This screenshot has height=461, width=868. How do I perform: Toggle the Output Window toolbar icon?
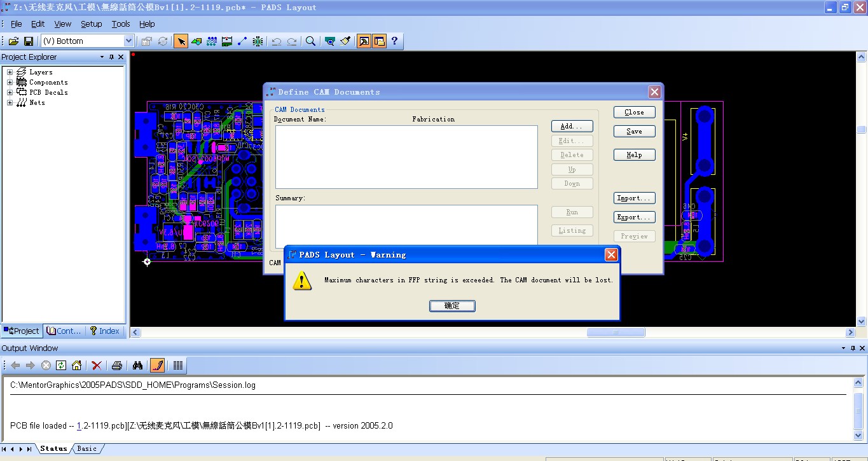pos(364,41)
